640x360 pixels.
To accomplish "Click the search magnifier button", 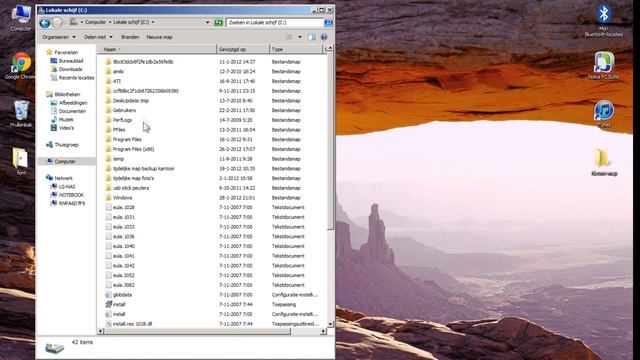I will [328, 22].
